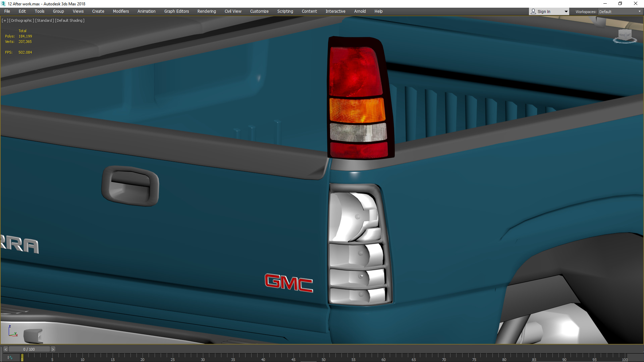Click the 3ds Max application icon
The height and width of the screenshot is (362, 644).
pos(3,4)
